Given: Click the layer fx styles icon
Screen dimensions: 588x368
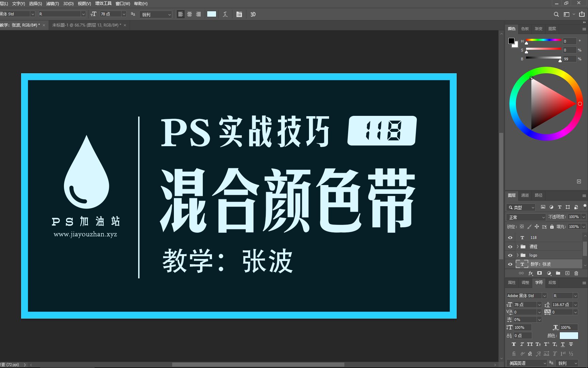Looking at the screenshot, I should (530, 273).
